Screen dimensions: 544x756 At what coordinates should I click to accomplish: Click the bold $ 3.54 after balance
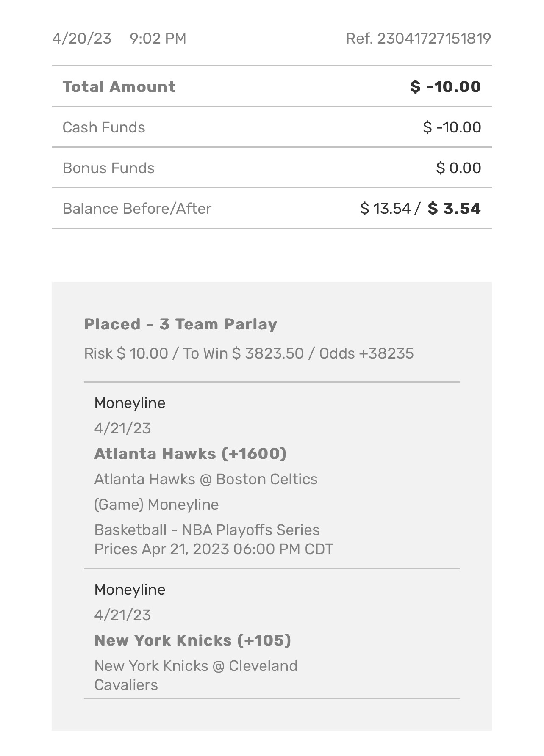(454, 209)
